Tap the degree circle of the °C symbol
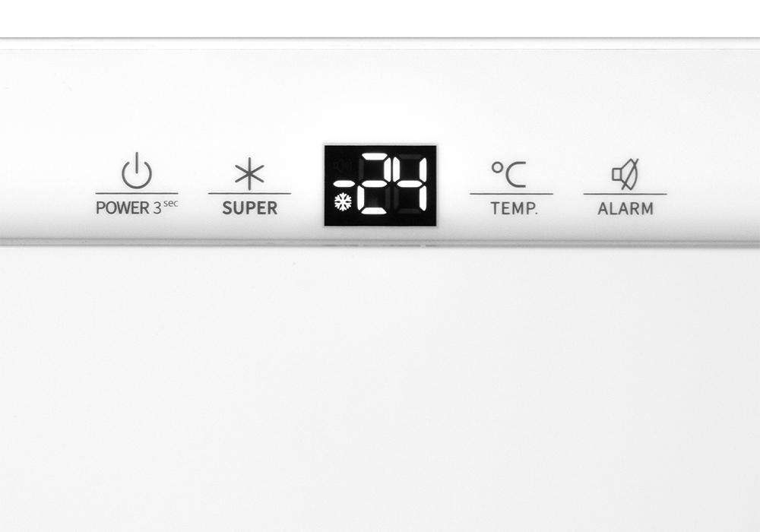760x532 pixels. coord(497,168)
